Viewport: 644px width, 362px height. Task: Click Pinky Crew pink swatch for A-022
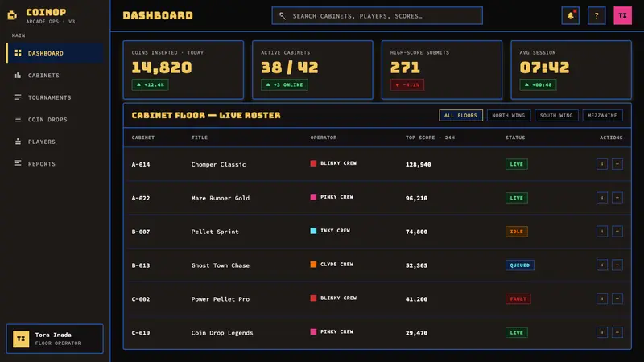(x=313, y=197)
